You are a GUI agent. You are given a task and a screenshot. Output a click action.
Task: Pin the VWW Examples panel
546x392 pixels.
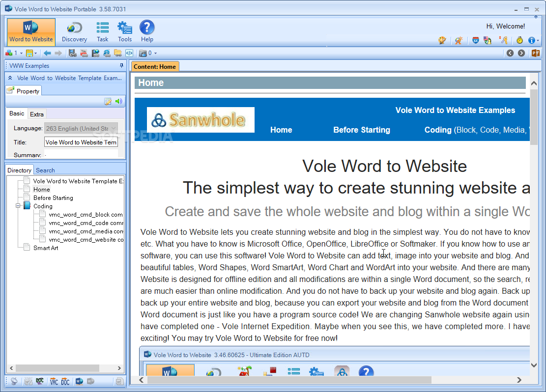[121, 65]
